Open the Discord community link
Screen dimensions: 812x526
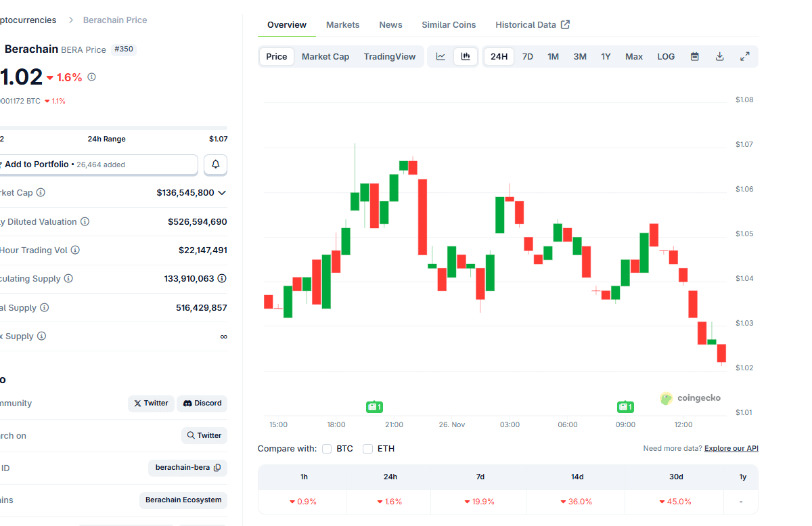[x=202, y=403]
